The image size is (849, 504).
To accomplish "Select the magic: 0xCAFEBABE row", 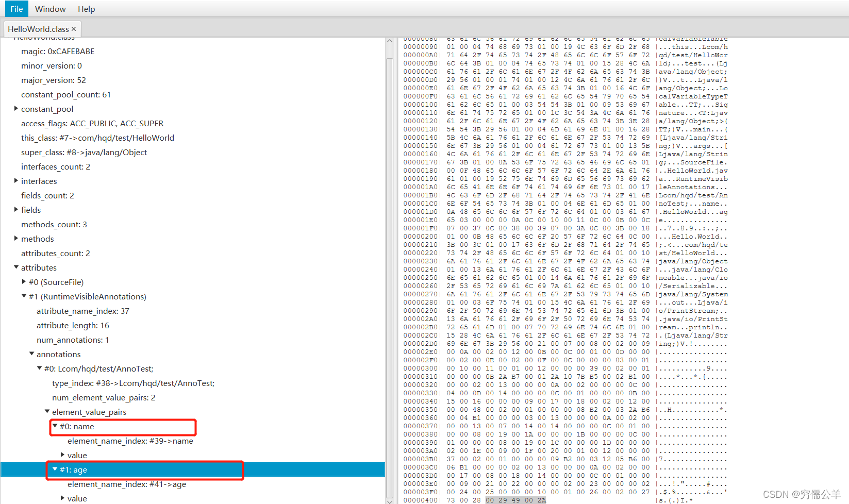I will tap(58, 51).
